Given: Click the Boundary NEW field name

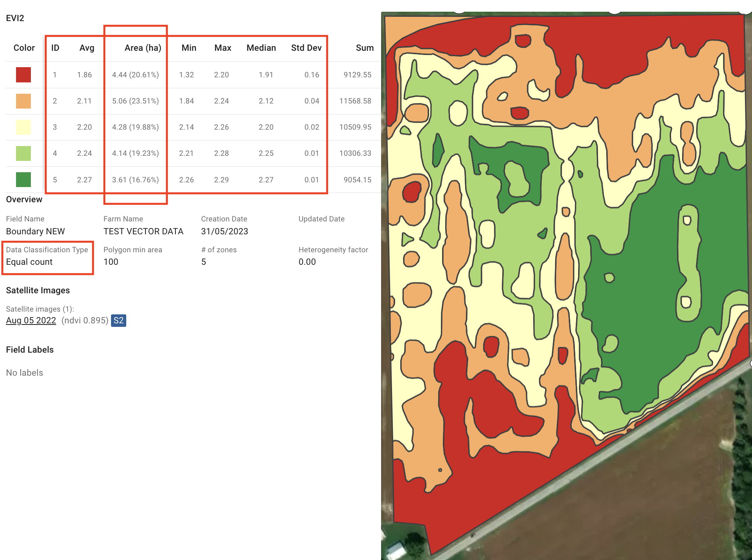Looking at the screenshot, I should click(35, 232).
